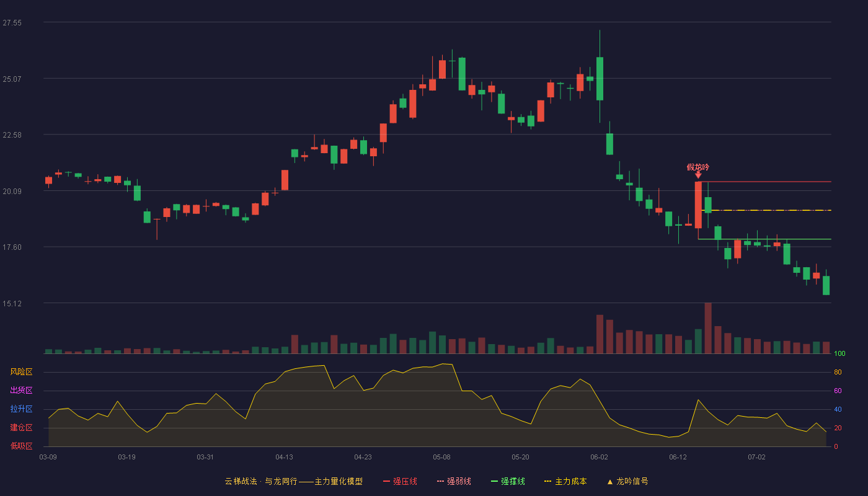
Task: Click the orange 80 indicator scale value
Action: coord(838,373)
